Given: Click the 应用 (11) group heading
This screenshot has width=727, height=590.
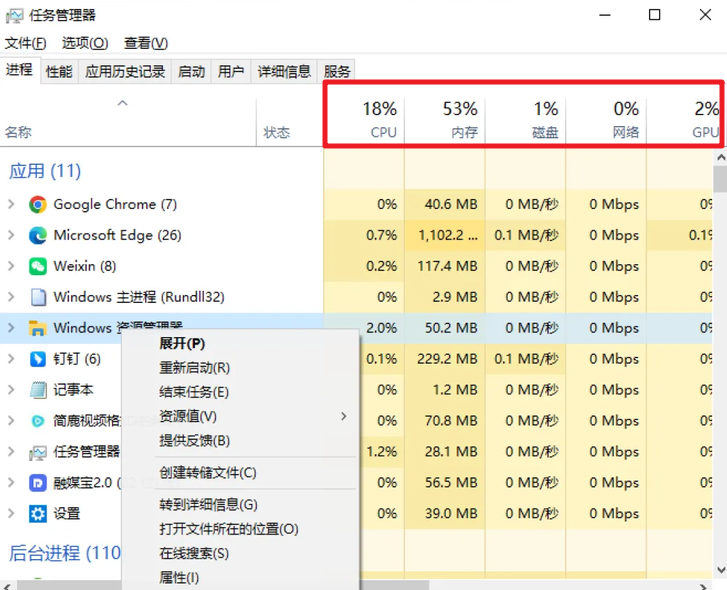Looking at the screenshot, I should pyautogui.click(x=45, y=171).
